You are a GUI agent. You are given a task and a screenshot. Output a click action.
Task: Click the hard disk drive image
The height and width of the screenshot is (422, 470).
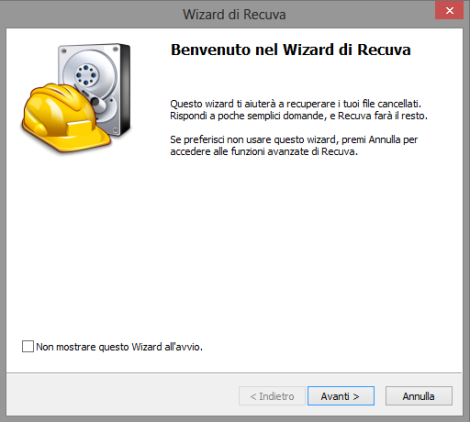pyautogui.click(x=95, y=89)
